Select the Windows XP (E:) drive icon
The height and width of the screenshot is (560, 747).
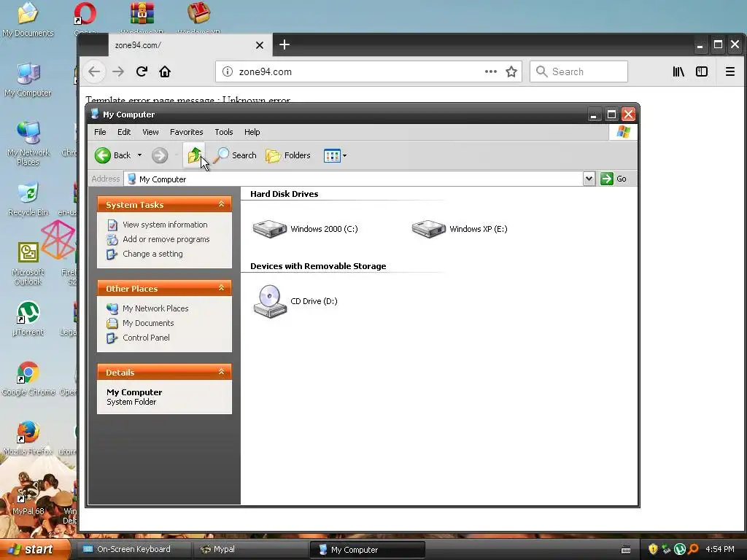pos(429,228)
